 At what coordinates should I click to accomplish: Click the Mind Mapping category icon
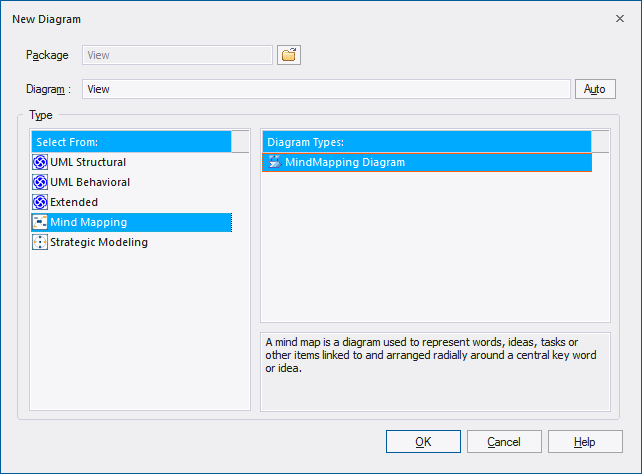click(40, 222)
